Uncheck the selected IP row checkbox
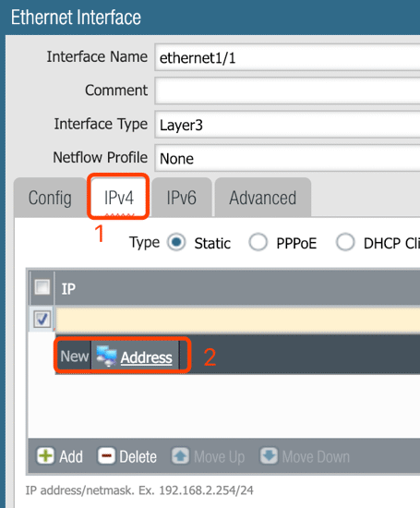This screenshot has height=508, width=420. (x=42, y=320)
